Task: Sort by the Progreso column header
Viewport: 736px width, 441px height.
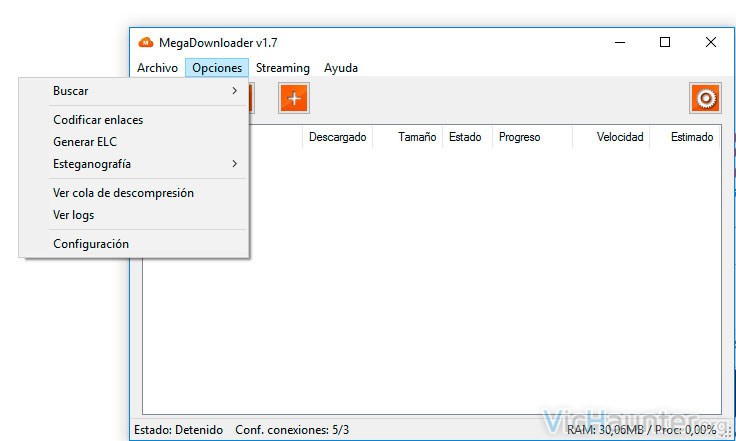Action: tap(532, 137)
